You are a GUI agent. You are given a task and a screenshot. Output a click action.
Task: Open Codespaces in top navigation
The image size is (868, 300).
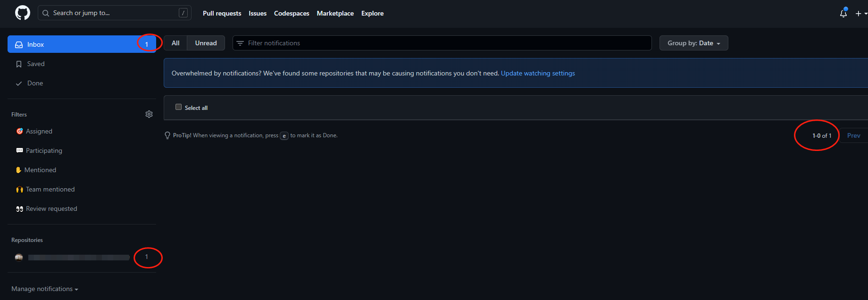292,13
